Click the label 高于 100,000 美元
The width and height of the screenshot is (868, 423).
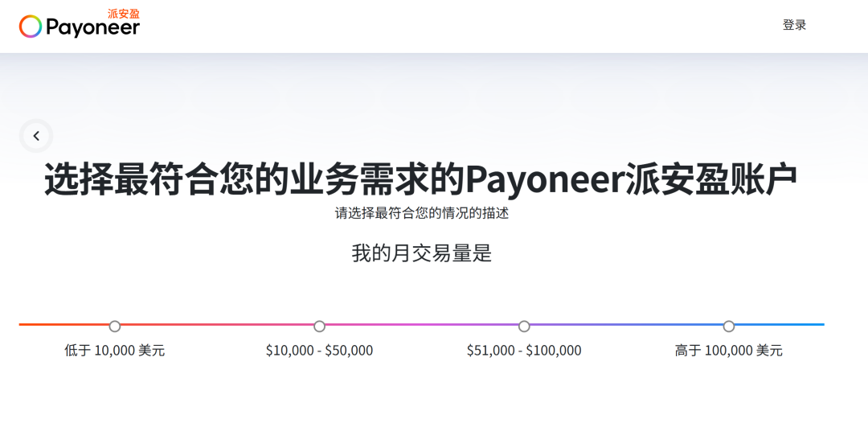click(729, 351)
